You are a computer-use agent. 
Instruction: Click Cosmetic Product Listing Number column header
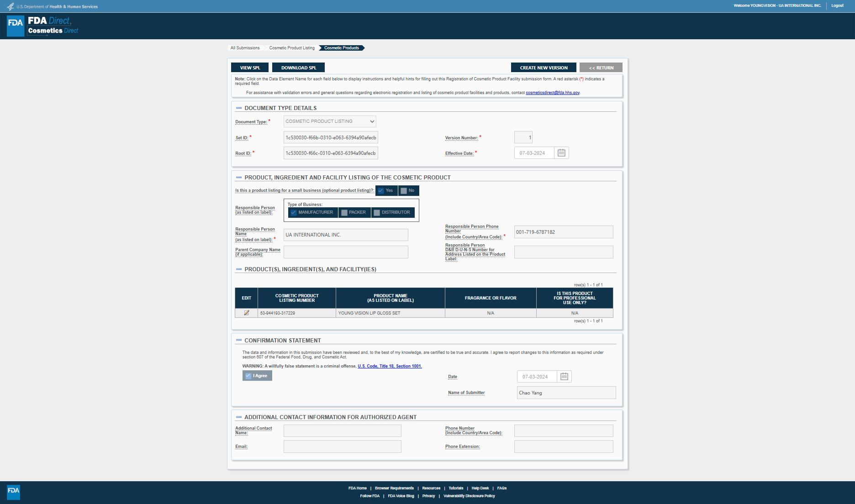click(x=297, y=298)
